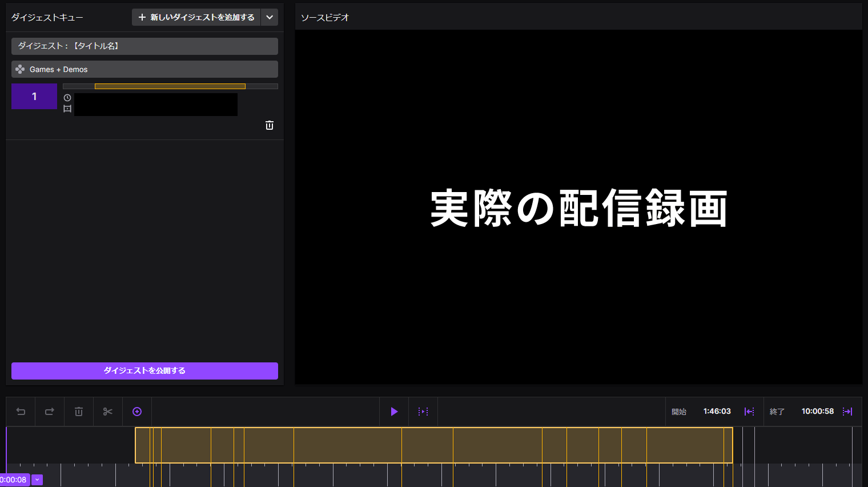Click the clock icon in digest 1
Image resolution: width=868 pixels, height=487 pixels.
67,98
